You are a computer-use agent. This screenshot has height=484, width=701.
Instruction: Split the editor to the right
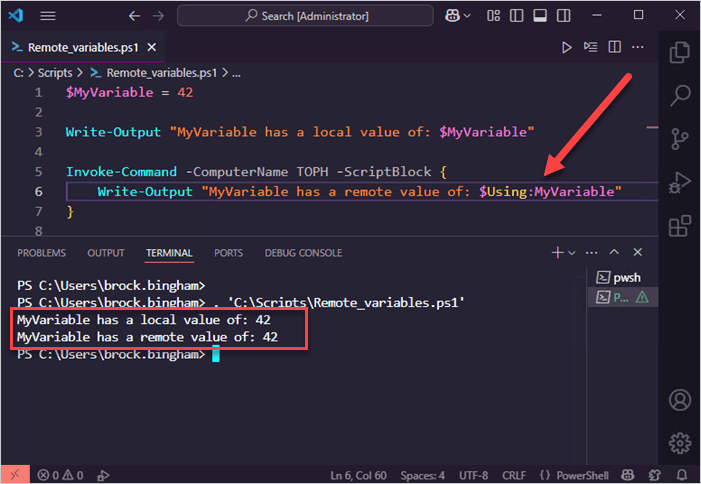[615, 47]
